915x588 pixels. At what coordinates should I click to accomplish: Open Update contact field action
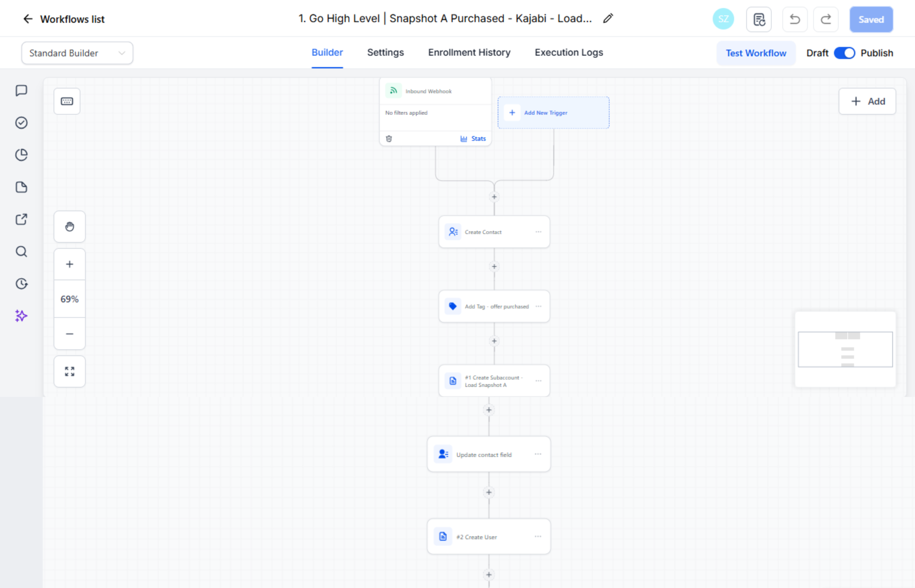tap(489, 454)
